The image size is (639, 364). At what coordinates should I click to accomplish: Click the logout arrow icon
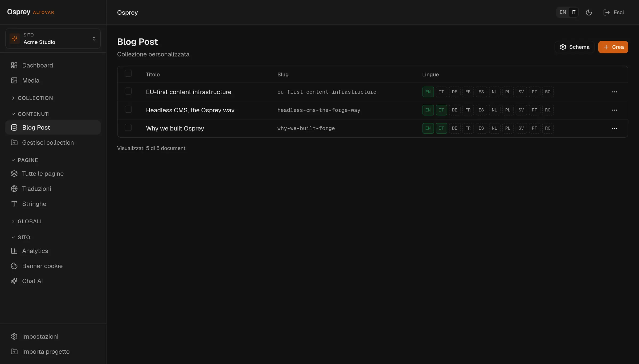[x=607, y=13]
